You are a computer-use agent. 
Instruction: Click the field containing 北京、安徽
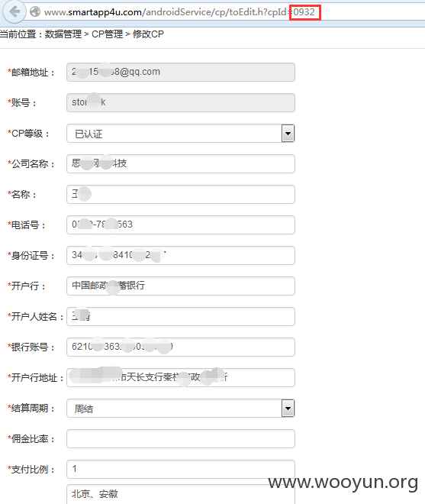[x=181, y=494]
